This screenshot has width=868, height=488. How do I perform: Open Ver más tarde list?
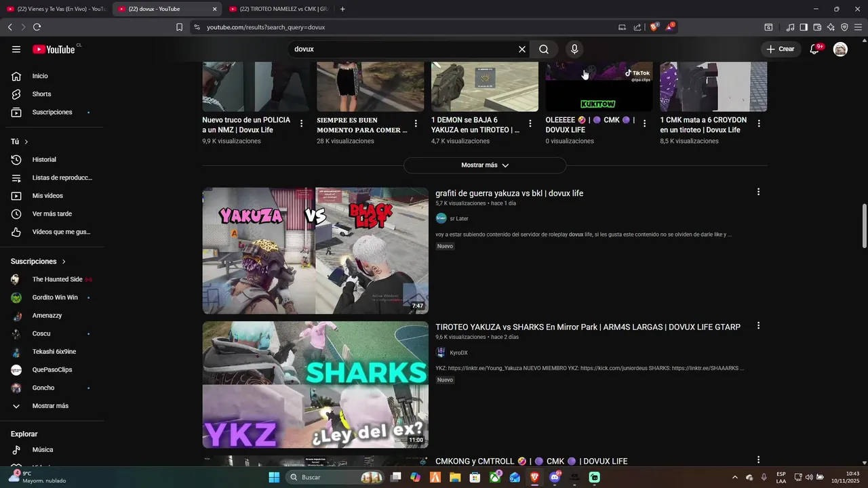pos(53,213)
